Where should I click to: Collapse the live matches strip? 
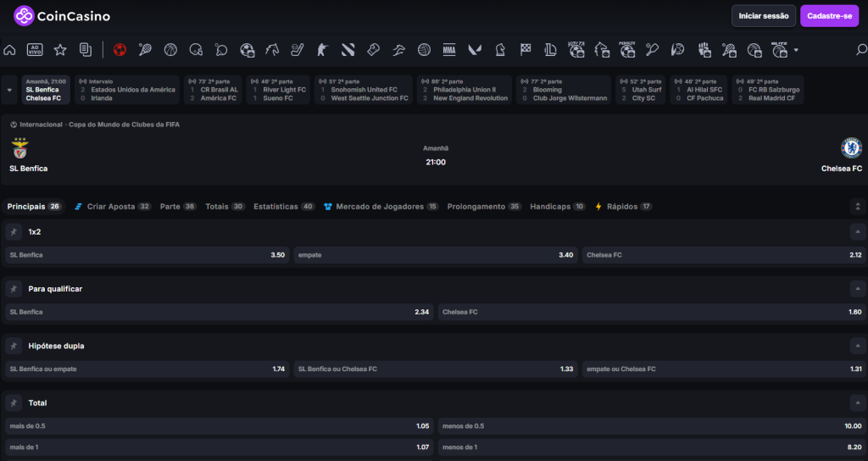click(9, 90)
